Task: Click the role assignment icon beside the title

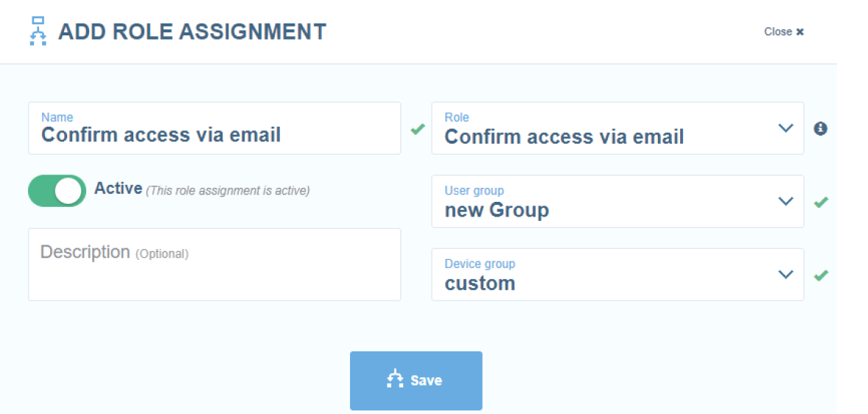Action: click(x=38, y=31)
